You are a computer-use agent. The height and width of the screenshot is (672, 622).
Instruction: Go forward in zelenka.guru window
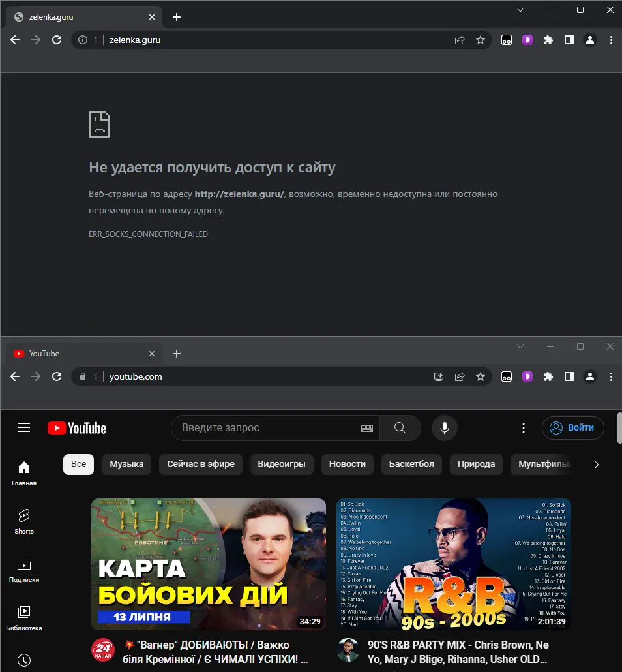pyautogui.click(x=36, y=40)
